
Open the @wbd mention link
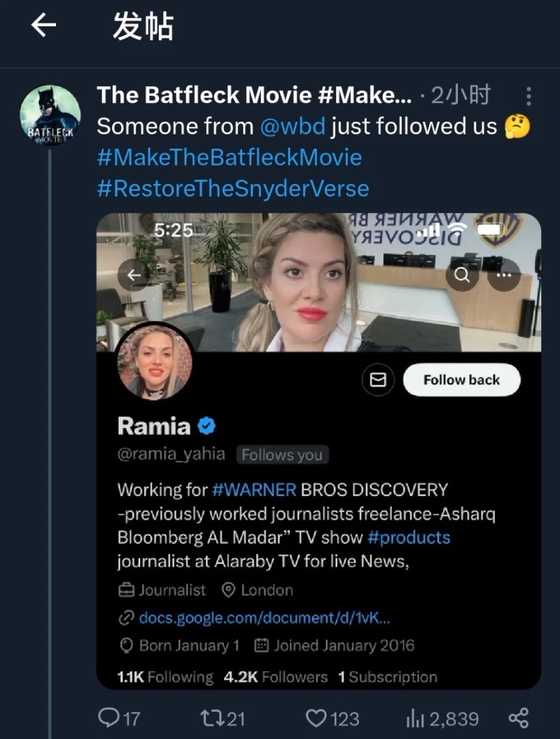[292, 126]
